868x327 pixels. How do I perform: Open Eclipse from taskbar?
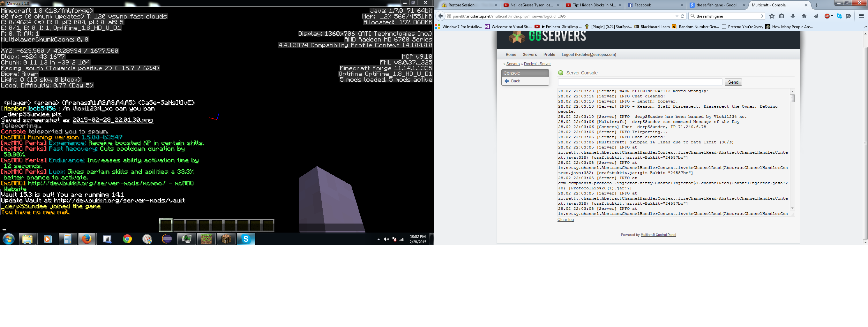(167, 240)
